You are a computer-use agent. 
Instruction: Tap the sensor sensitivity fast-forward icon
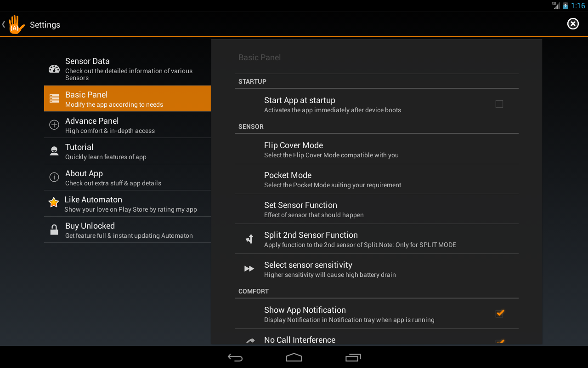click(249, 269)
